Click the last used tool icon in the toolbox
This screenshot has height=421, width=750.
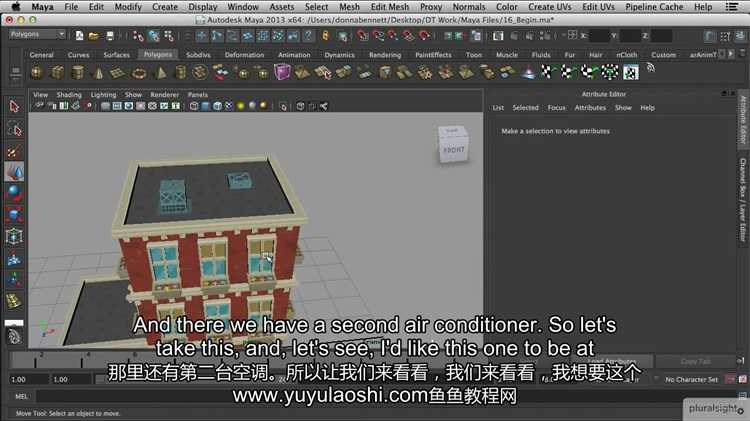pyautogui.click(x=14, y=300)
